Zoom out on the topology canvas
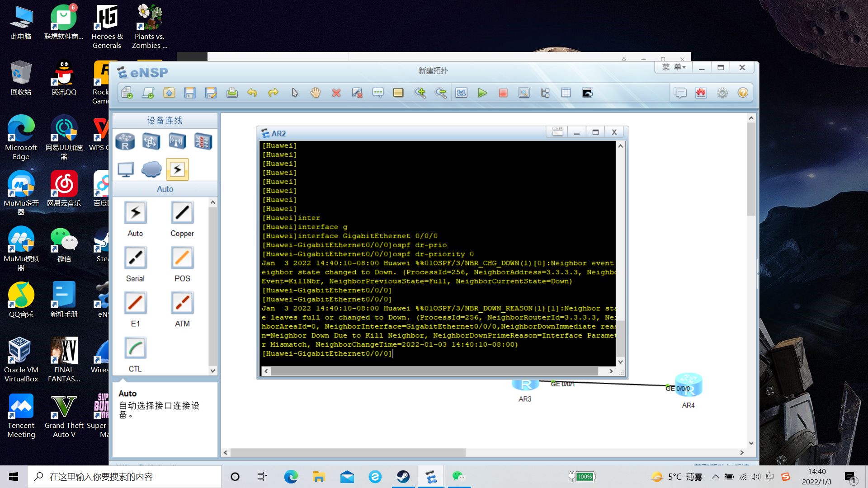 pyautogui.click(x=441, y=93)
